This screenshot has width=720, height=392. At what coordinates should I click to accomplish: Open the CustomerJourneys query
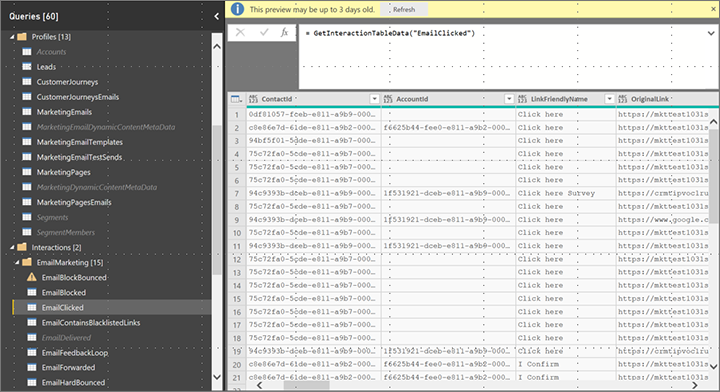point(67,82)
